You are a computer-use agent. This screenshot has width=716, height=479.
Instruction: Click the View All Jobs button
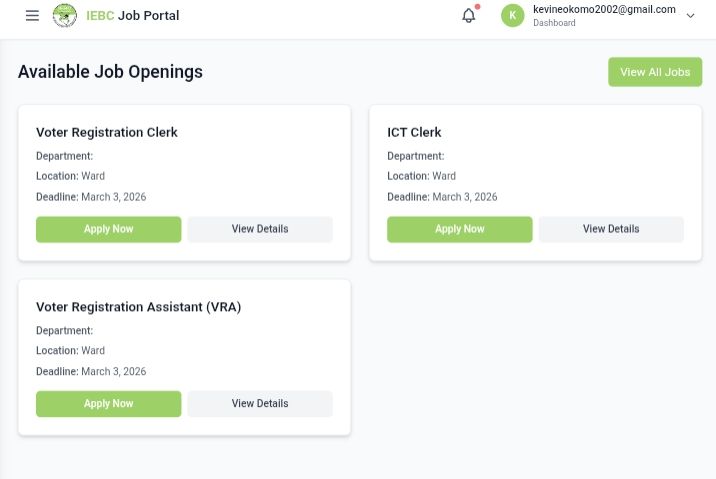[x=654, y=72]
